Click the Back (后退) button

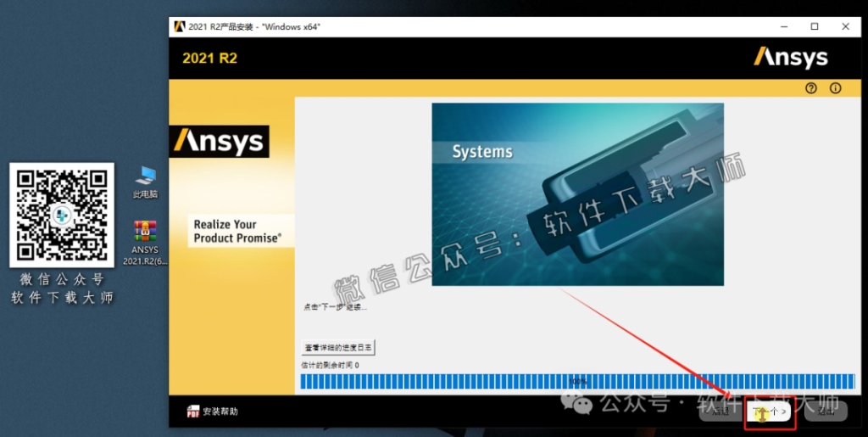(x=721, y=412)
